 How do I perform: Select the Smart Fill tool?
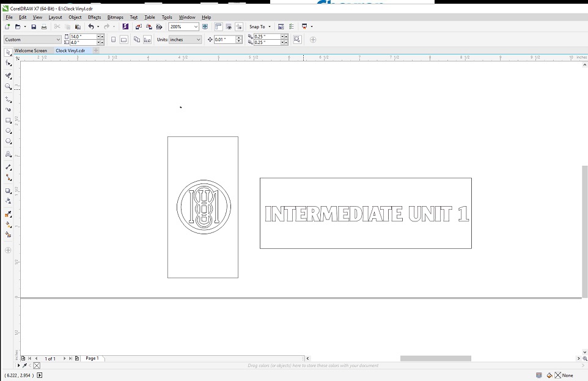coord(8,235)
